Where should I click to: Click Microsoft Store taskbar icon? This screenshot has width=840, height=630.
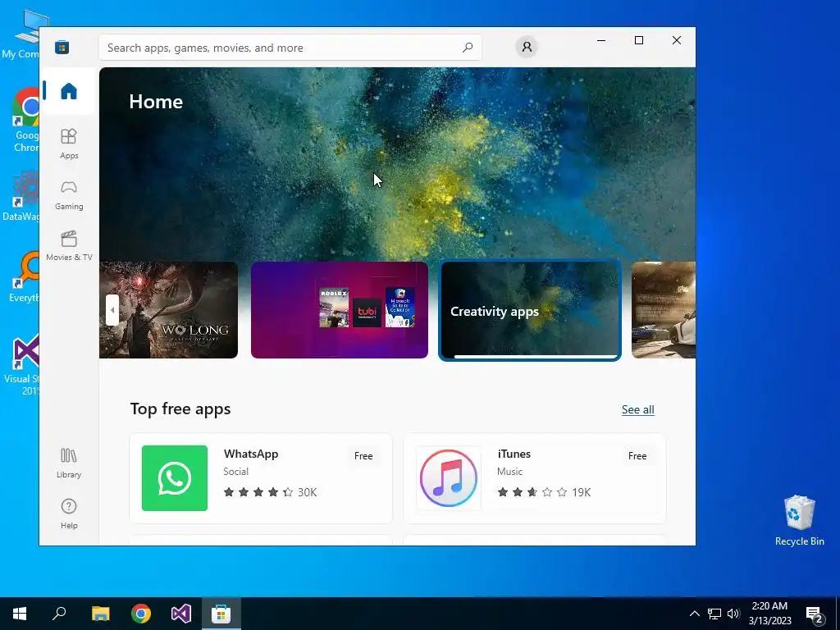pos(221,614)
